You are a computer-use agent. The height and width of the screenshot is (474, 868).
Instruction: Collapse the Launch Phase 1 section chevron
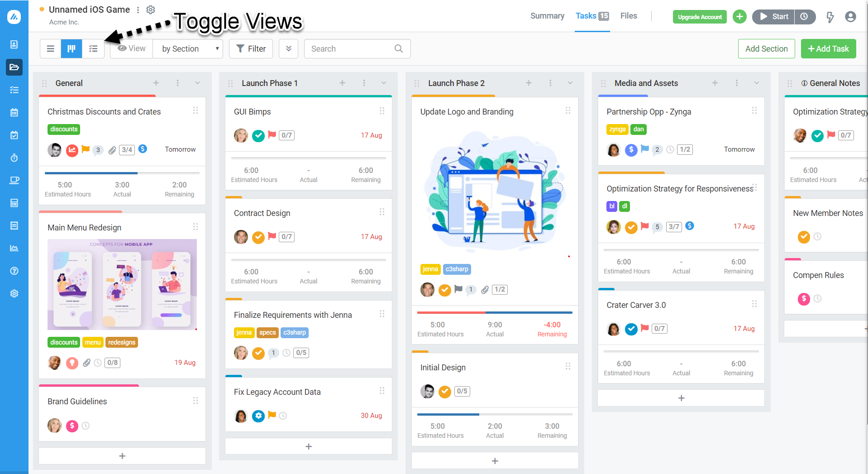click(384, 83)
